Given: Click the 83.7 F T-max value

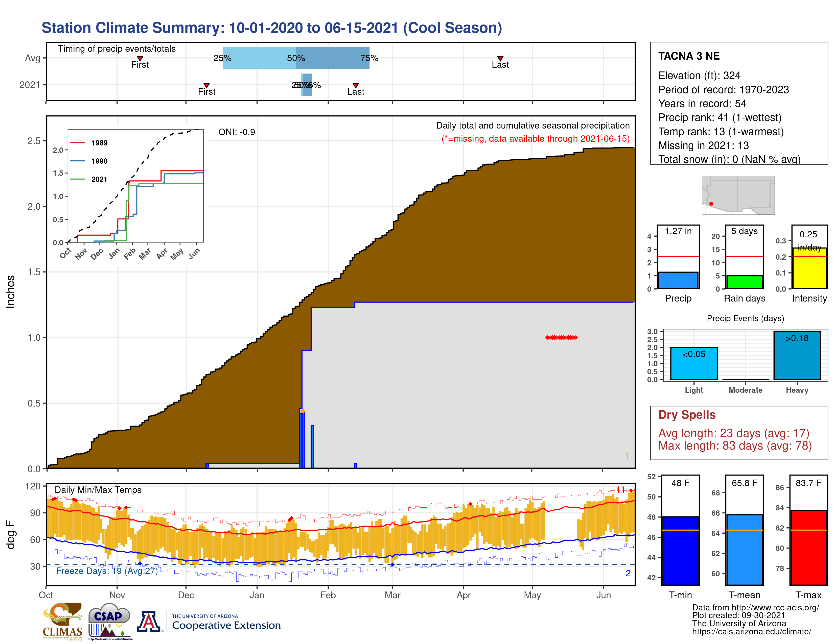Looking at the screenshot, I should tap(808, 483).
